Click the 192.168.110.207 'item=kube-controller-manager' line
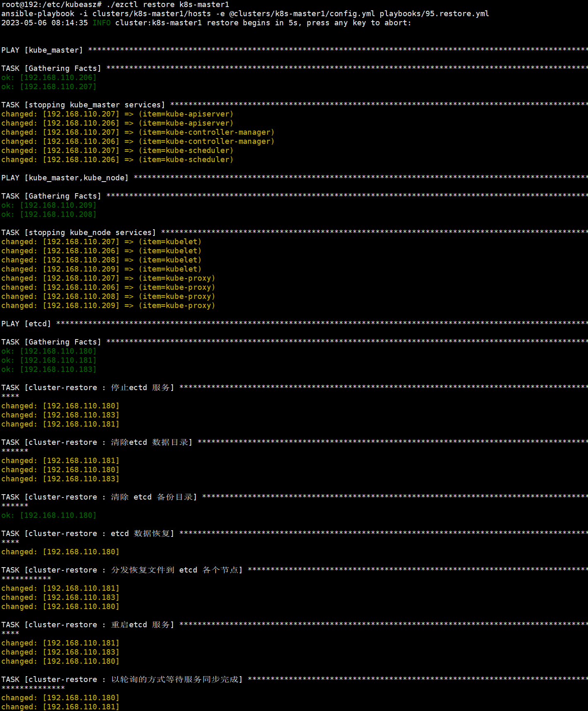Screen dimensions: 588x711 [x=138, y=132]
